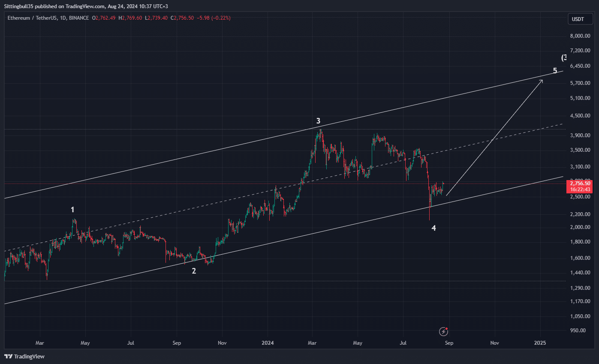This screenshot has width=599, height=364.
Task: Click the 2024 label on time axis
Action: tap(268, 343)
